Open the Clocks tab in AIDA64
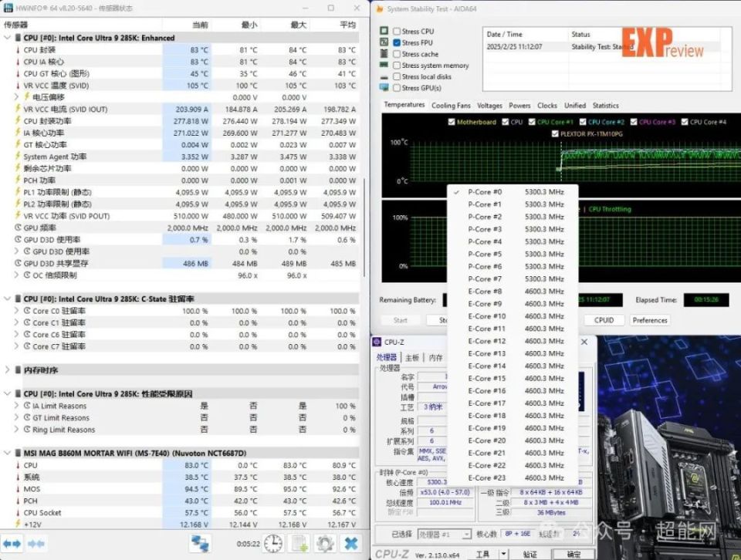741x560 pixels. tap(546, 106)
